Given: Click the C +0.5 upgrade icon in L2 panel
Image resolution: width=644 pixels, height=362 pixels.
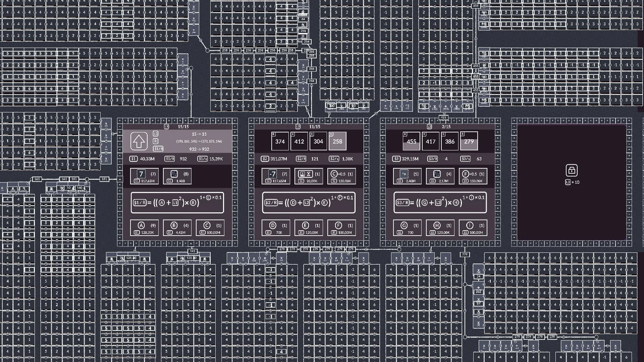Looking at the screenshot, I should point(334,174).
